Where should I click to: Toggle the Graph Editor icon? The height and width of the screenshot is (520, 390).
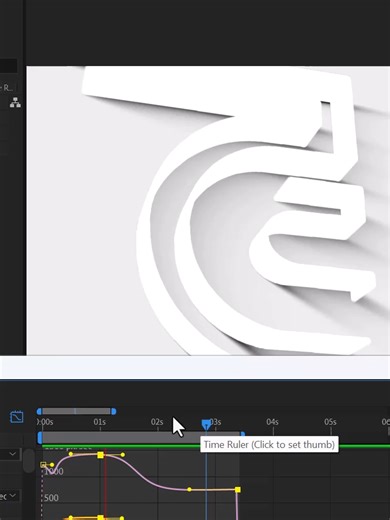[17, 417]
